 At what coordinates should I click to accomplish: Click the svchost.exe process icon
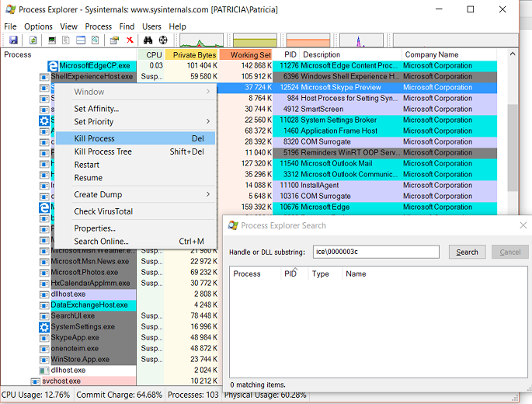click(x=35, y=381)
